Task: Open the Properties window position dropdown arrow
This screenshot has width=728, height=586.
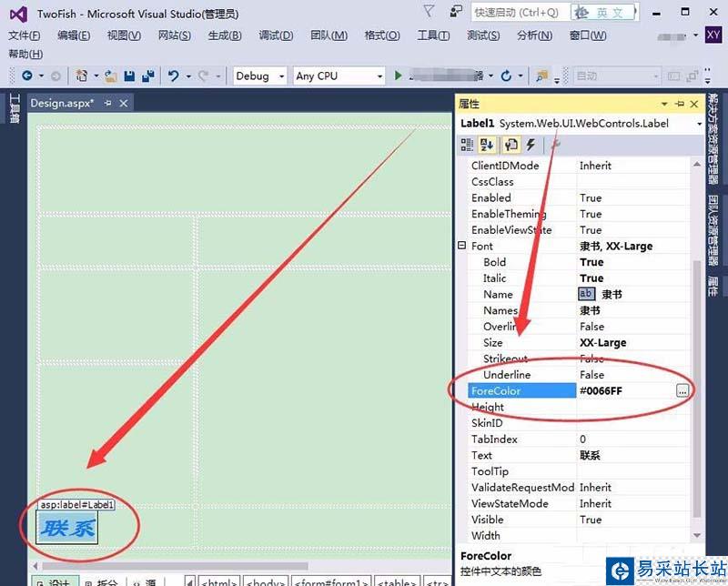Action: (664, 104)
